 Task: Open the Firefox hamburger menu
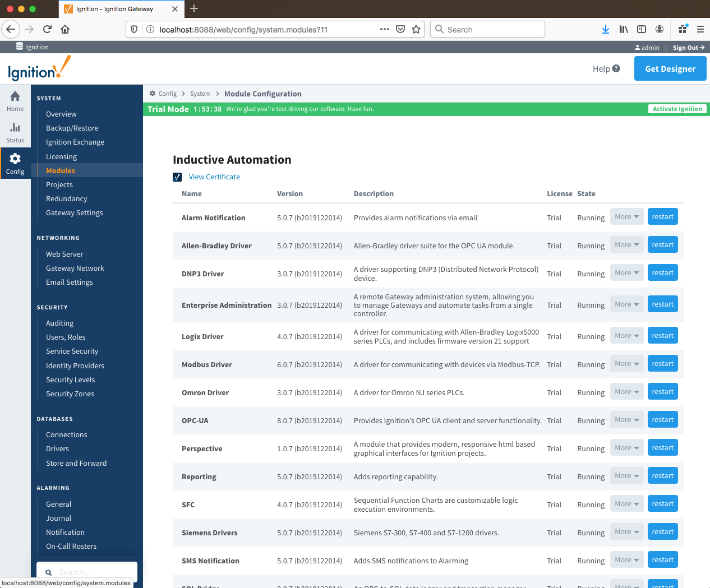tap(700, 29)
